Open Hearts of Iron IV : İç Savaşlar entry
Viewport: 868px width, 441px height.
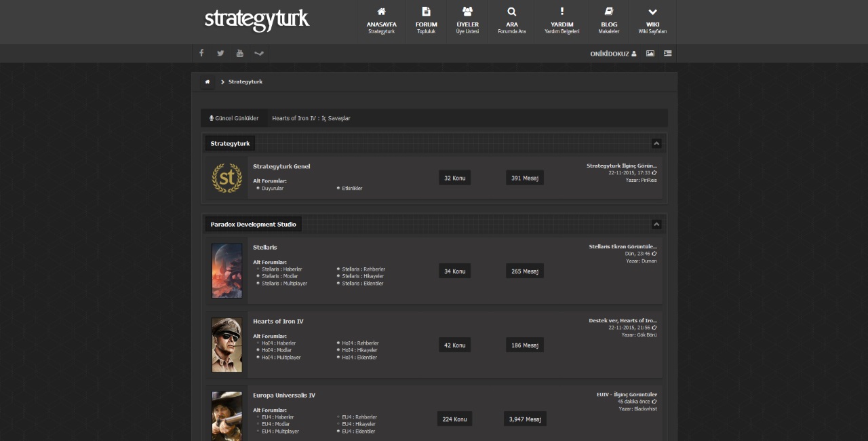[311, 118]
